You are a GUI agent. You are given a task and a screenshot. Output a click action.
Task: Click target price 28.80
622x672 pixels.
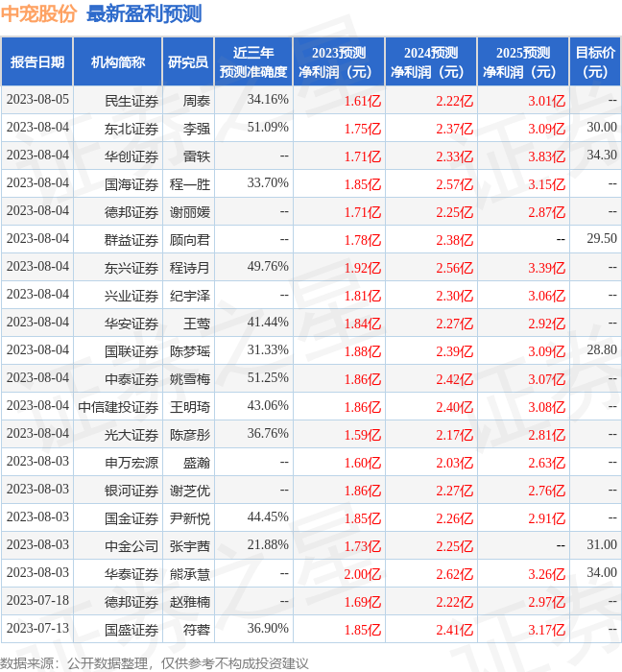[x=602, y=350]
